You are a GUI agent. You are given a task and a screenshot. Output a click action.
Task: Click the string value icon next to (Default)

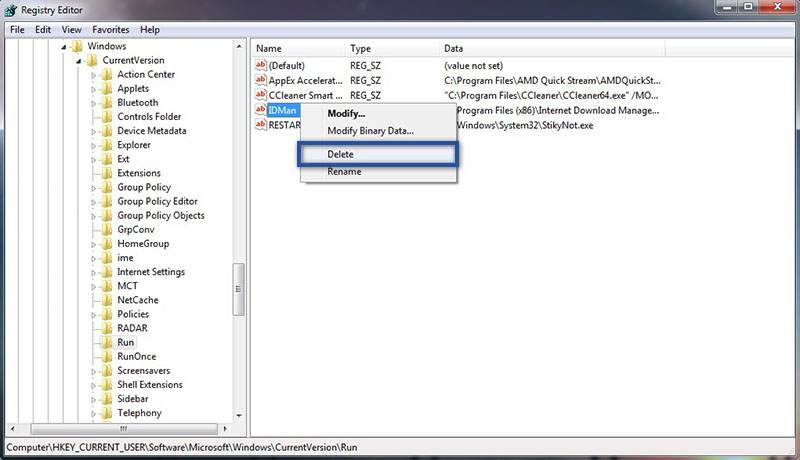pyautogui.click(x=261, y=65)
